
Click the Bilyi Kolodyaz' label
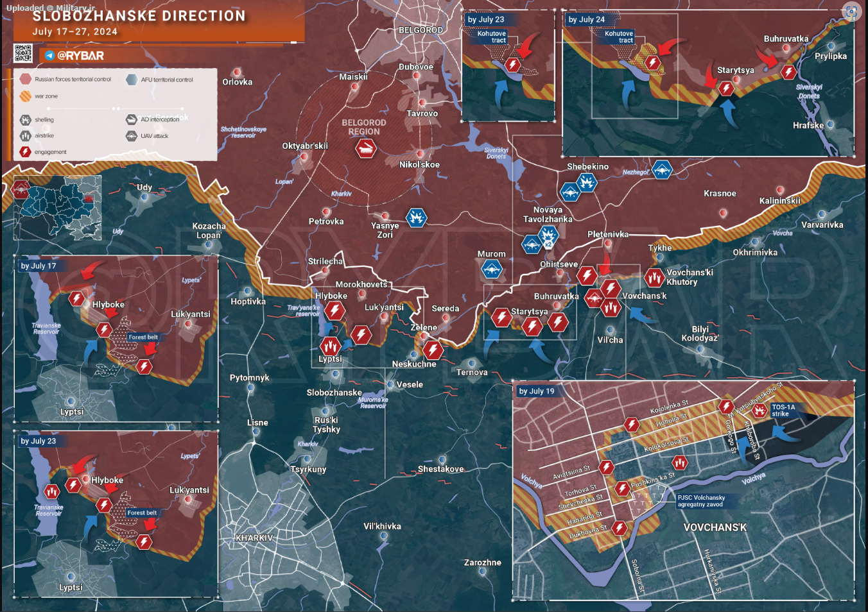700,334
